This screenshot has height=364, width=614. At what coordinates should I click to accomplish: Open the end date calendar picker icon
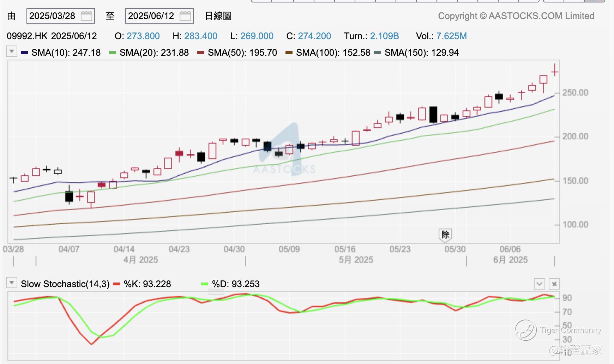(185, 16)
